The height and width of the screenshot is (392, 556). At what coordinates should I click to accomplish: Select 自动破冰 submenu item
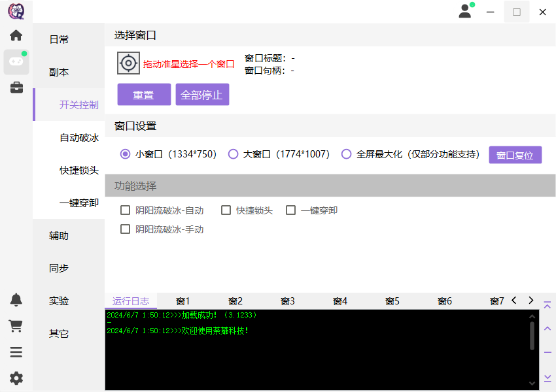tap(69, 137)
